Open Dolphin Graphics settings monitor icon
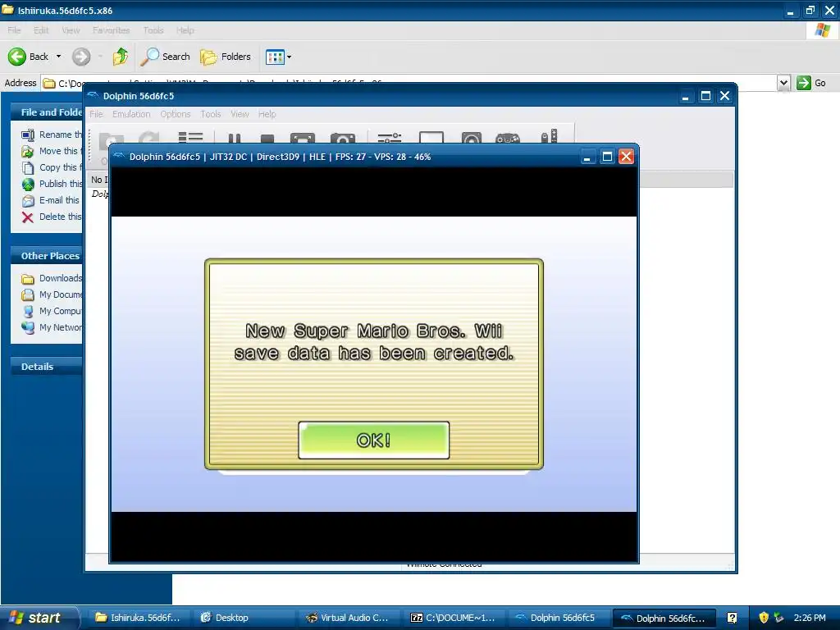Viewport: 840px width, 630px height. tap(431, 137)
